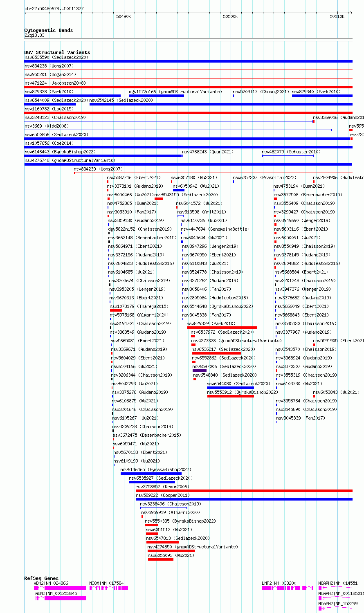
Task: Select the nsv4277328 gnomADStructuralVariants label
Action: (236, 341)
